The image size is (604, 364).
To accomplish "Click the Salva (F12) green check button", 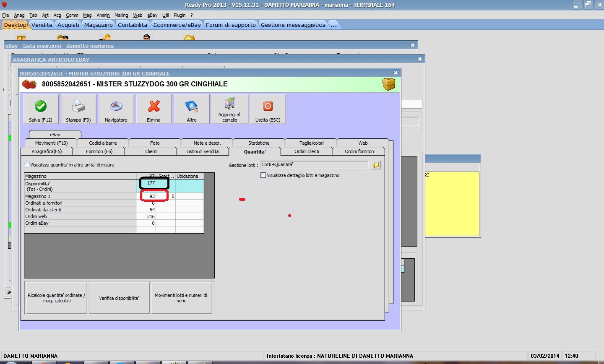I will coord(41,109).
